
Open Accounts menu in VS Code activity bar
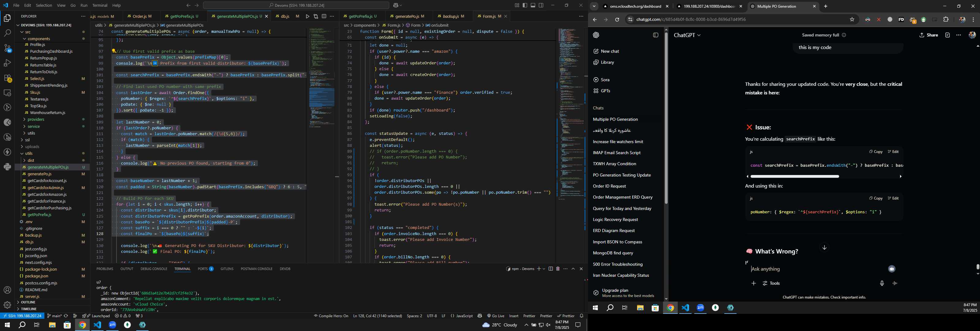tap(7, 290)
